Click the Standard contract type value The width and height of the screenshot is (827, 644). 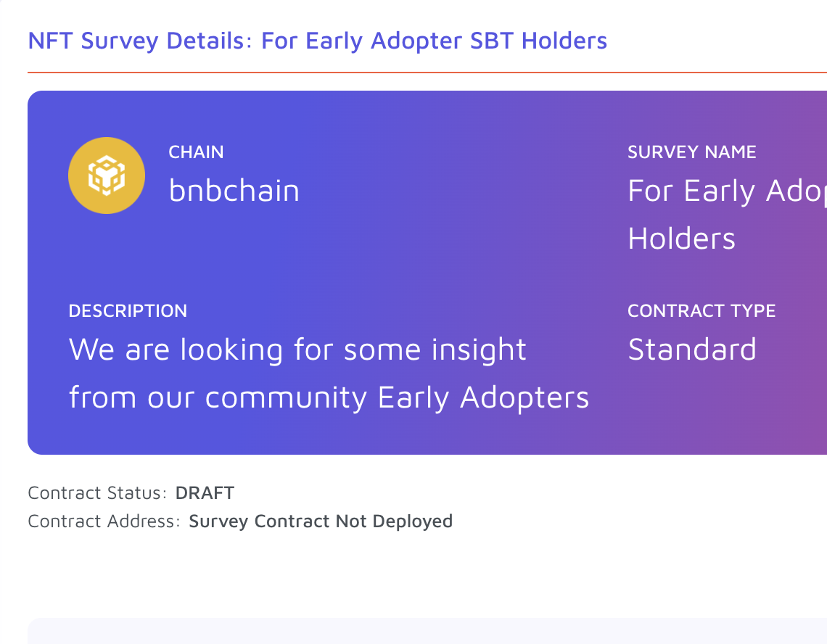point(692,349)
